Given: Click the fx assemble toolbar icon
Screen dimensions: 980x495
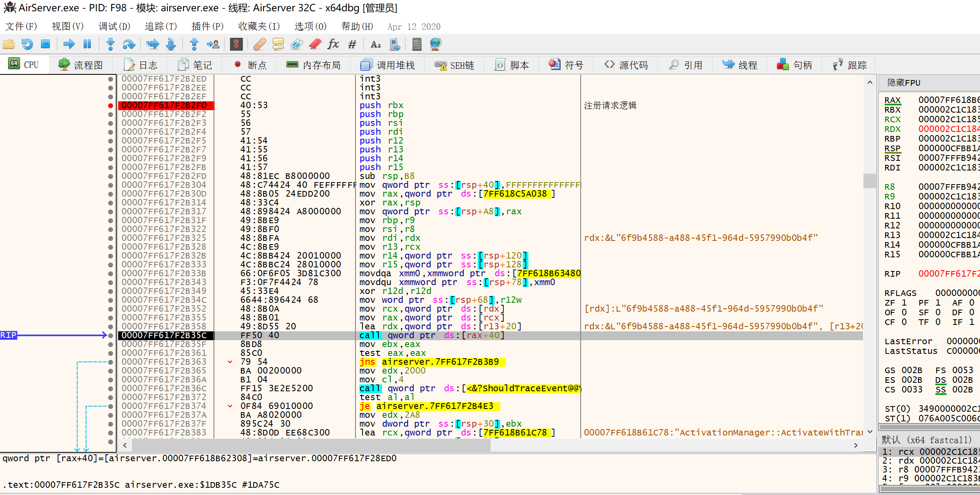Looking at the screenshot, I should pyautogui.click(x=333, y=44).
